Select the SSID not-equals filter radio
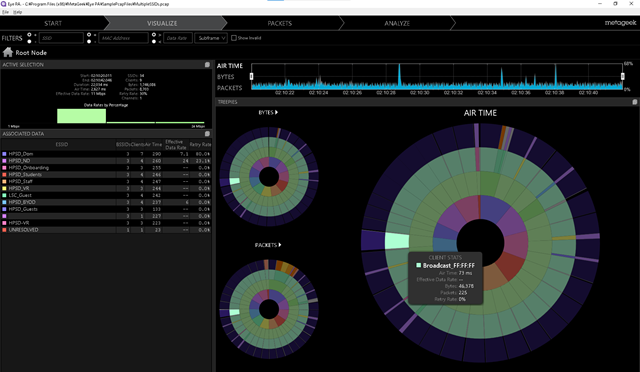This screenshot has width=640, height=372. pyautogui.click(x=29, y=41)
